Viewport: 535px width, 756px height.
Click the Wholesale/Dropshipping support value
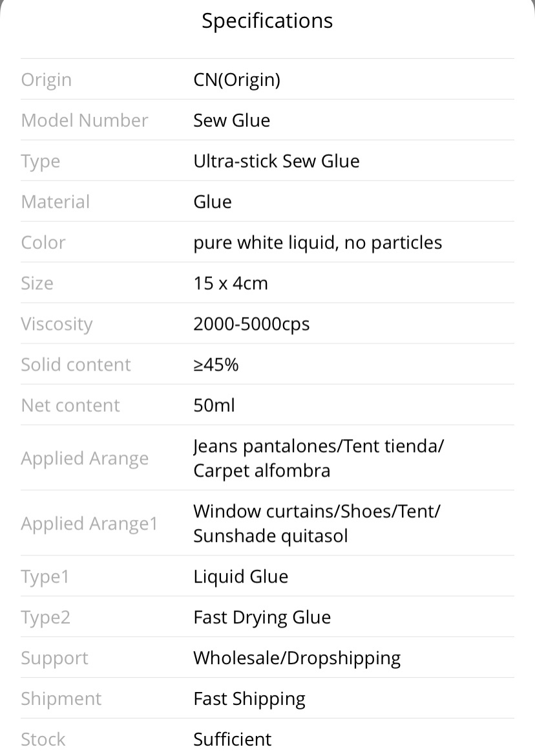[297, 658]
